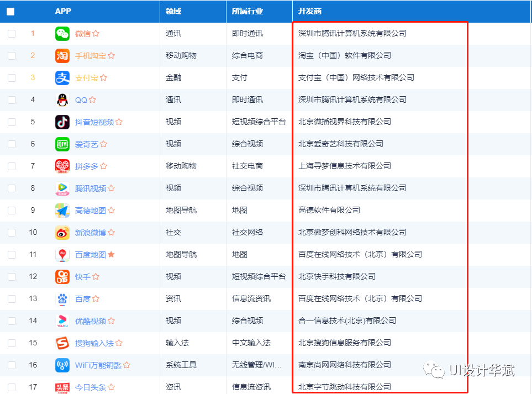Check the box for row 7 拼多多

click(x=12, y=166)
